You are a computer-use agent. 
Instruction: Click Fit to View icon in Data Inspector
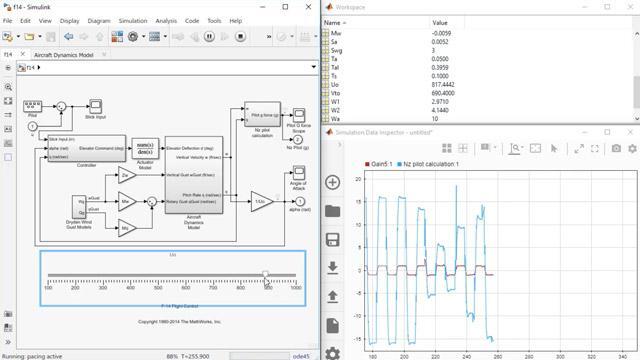[x=535, y=148]
